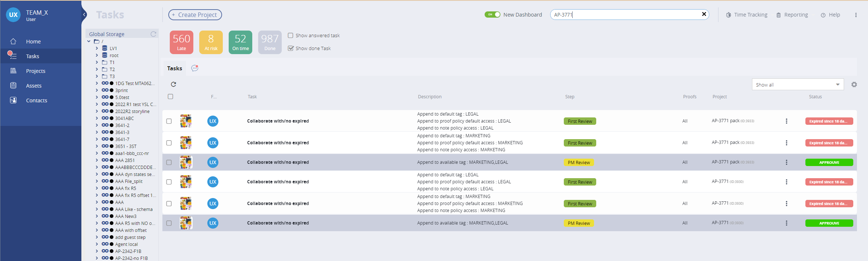Open Time Tracking
Screen dimensions: 868x261
coord(747,15)
